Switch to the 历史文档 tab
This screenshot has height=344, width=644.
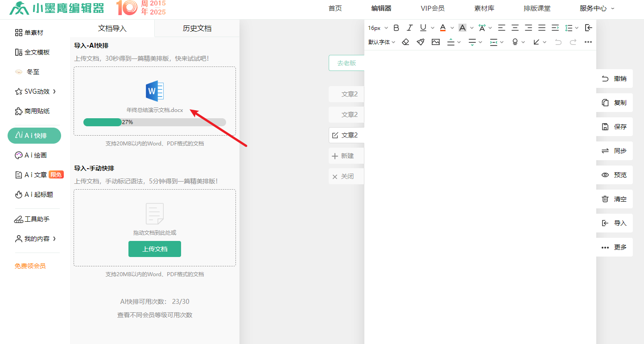tap(197, 29)
